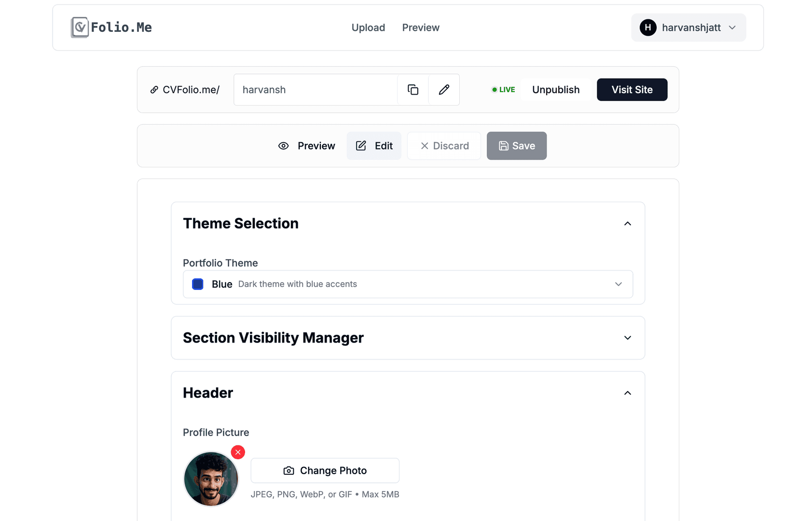Click the Save button
The image size is (812, 521).
pos(516,146)
